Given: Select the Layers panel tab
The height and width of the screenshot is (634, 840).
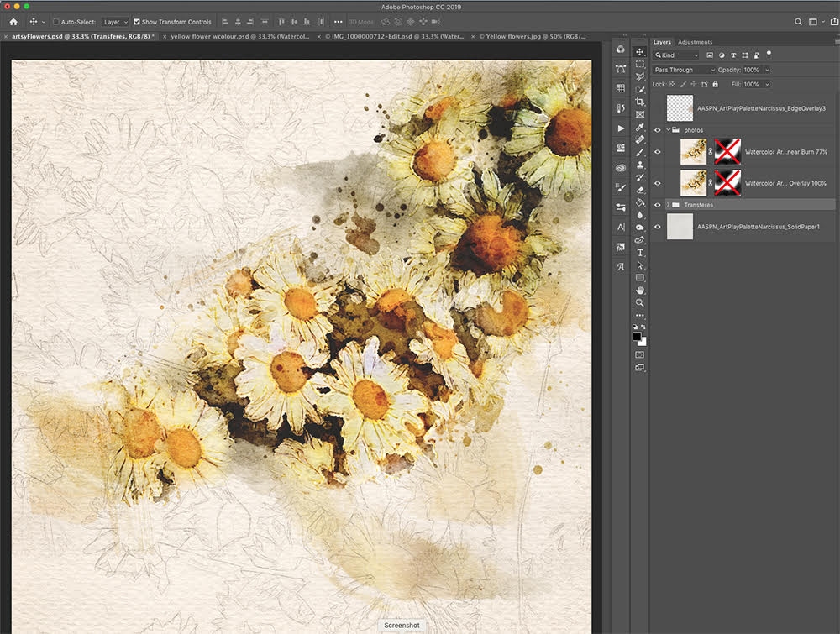Looking at the screenshot, I should pos(662,42).
